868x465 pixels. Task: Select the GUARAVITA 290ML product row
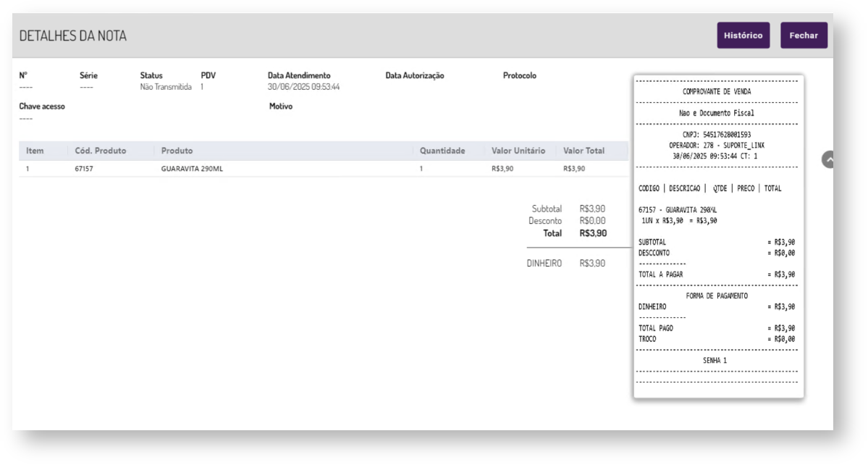pos(191,168)
